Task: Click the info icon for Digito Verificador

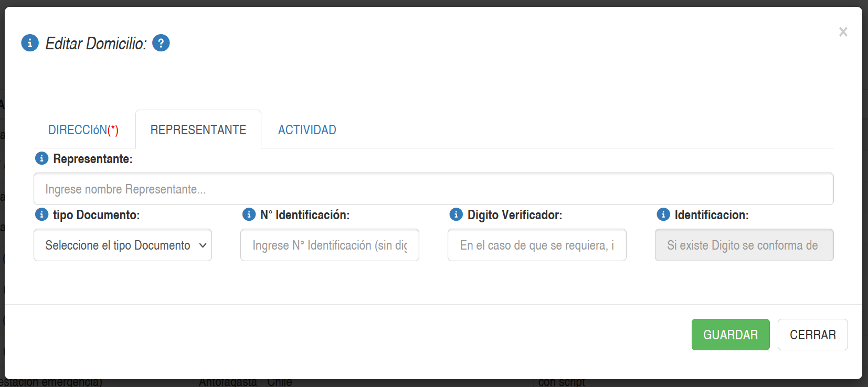Action: coord(456,214)
